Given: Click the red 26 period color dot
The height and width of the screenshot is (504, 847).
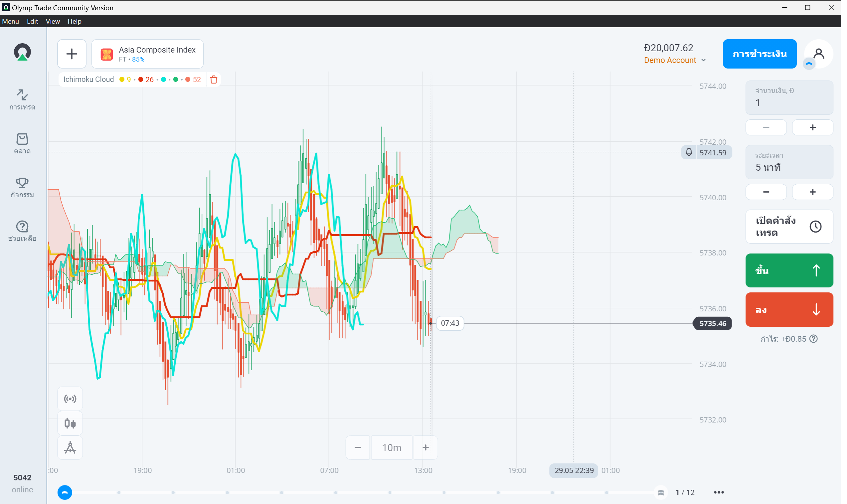Looking at the screenshot, I should 141,80.
